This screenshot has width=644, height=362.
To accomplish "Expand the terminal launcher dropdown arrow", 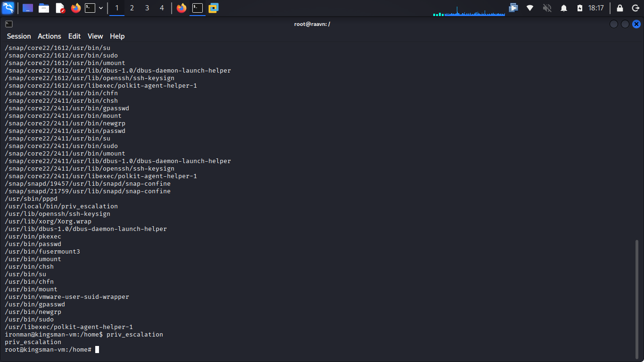I will [101, 8].
